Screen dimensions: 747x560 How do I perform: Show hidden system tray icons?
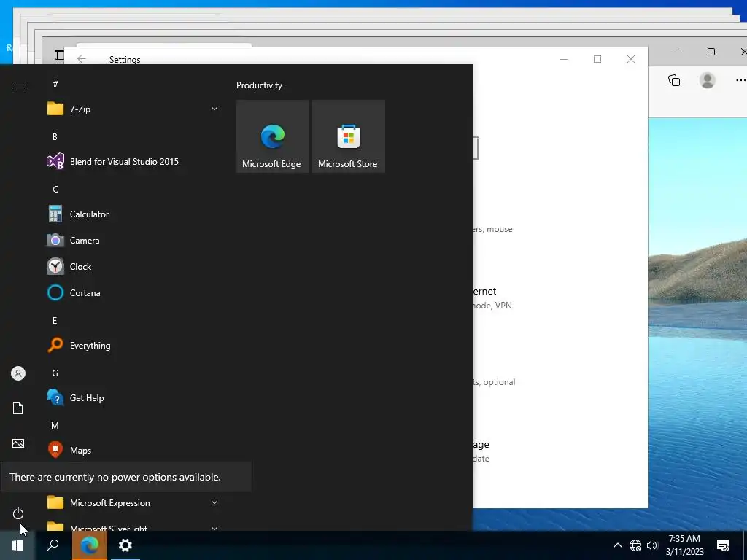click(x=617, y=545)
